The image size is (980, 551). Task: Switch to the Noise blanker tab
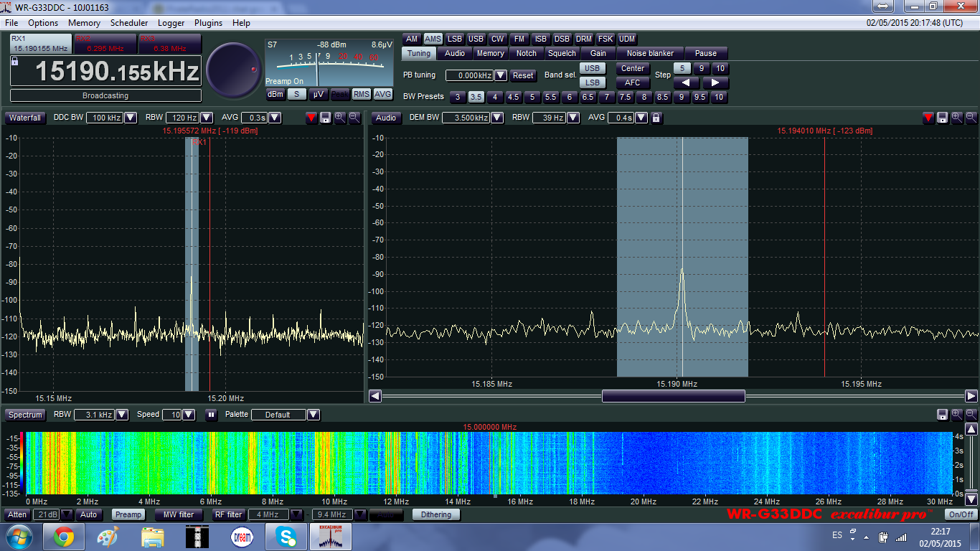click(x=650, y=53)
